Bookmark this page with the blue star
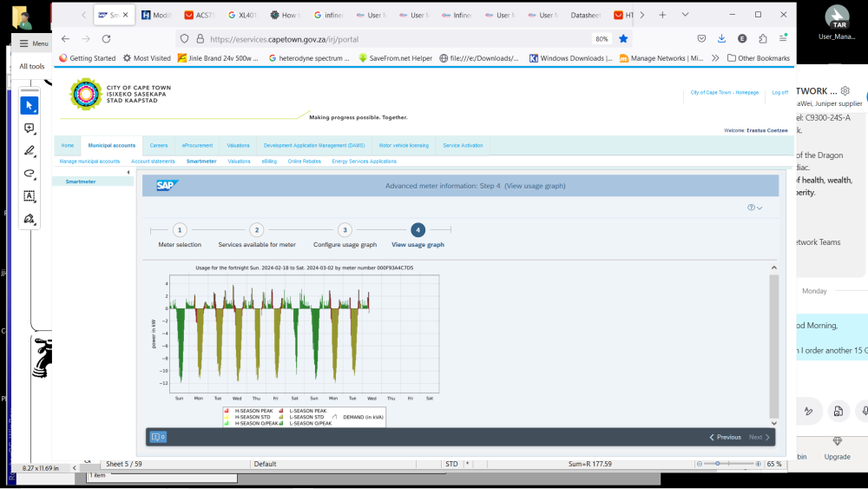The height and width of the screenshot is (489, 868). pyautogui.click(x=623, y=39)
